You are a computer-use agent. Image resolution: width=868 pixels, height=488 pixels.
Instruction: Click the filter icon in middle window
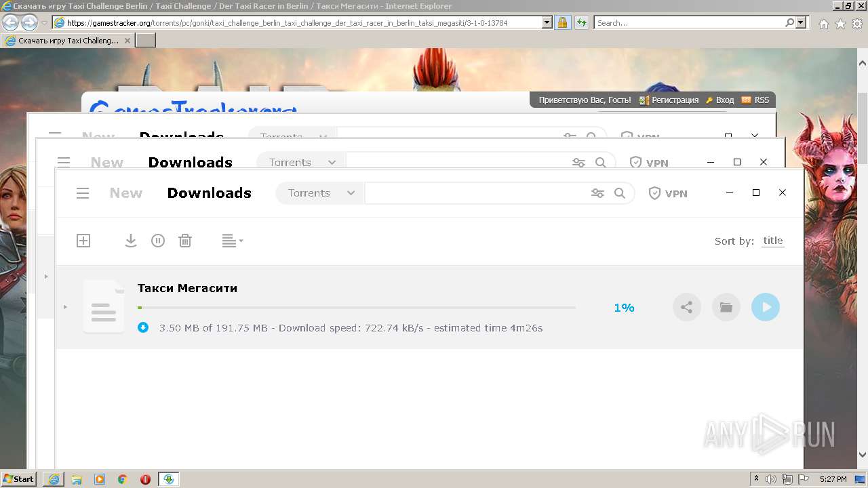578,163
